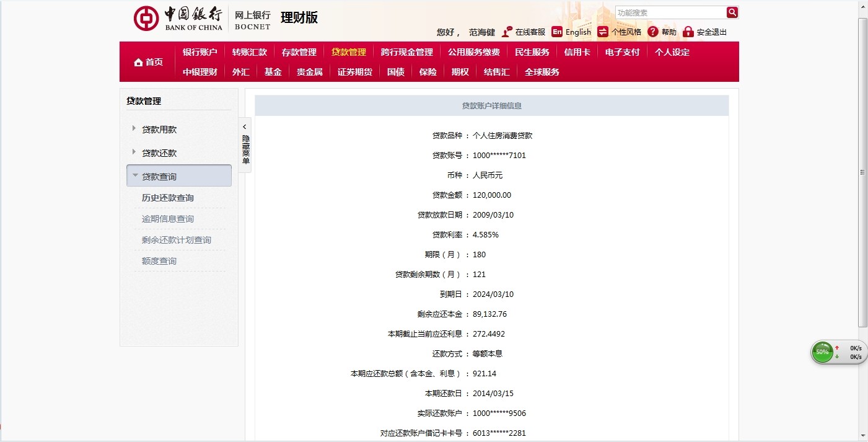Click the 帮助 help question icon
This screenshot has width=868, height=442.
click(653, 32)
